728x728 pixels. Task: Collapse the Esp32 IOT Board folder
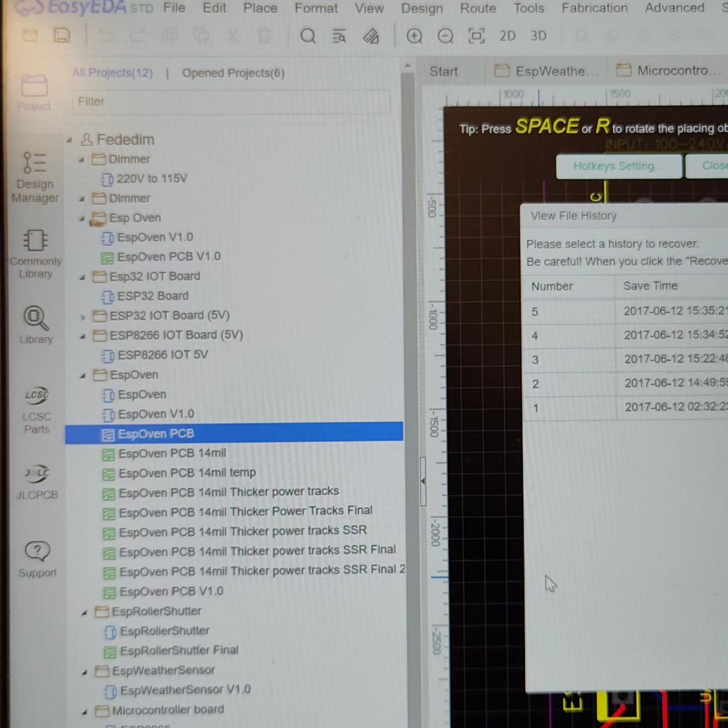pyautogui.click(x=82, y=278)
